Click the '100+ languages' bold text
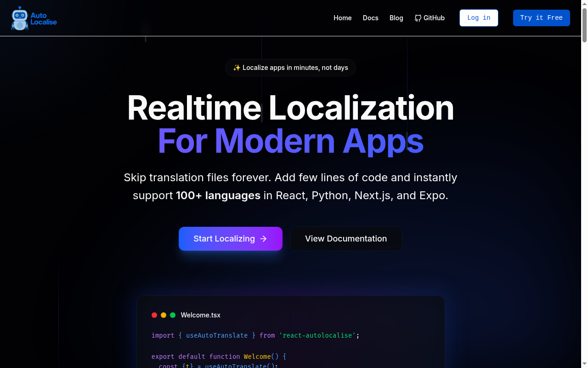 point(218,195)
